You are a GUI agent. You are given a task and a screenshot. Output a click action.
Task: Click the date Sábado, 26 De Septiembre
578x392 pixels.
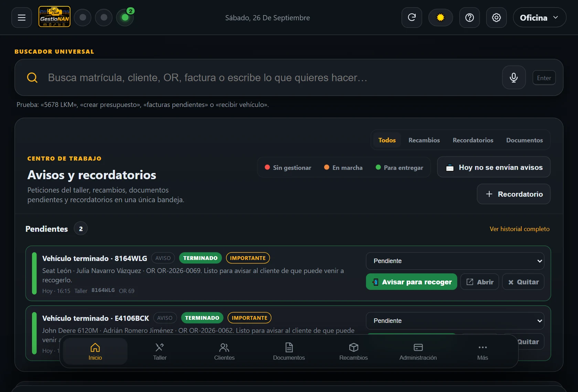(268, 18)
